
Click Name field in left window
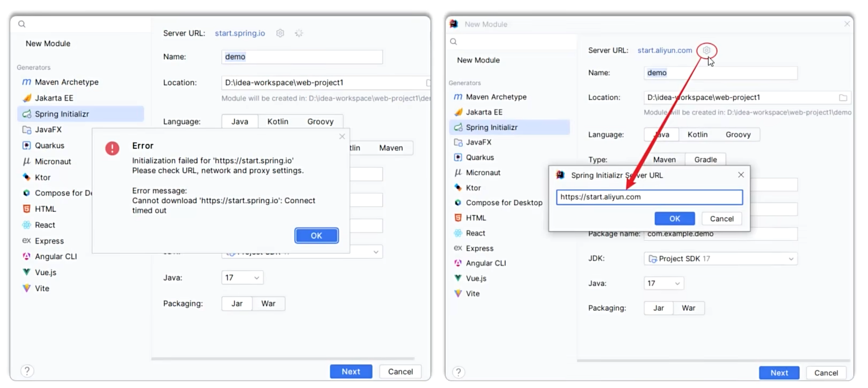tap(302, 56)
